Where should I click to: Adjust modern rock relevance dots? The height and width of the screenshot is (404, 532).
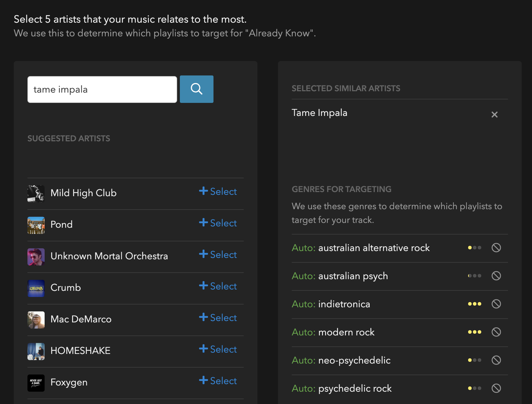(475, 332)
